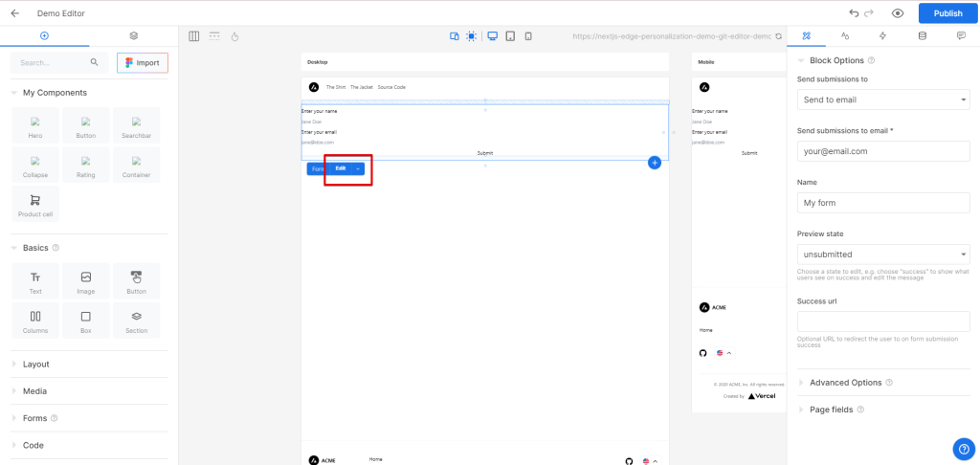Select the desktop viewport icon
This screenshot has height=465, width=980.
point(492,36)
